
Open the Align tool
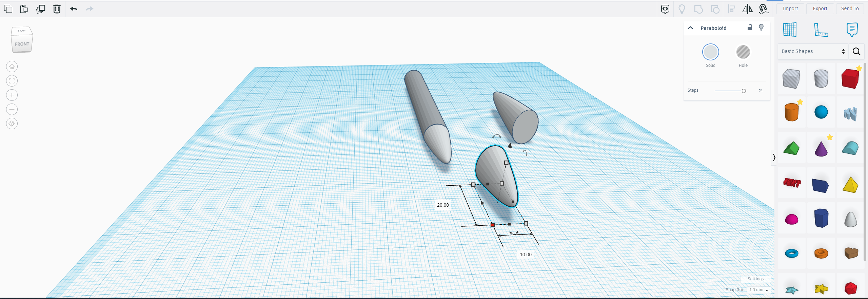(x=732, y=9)
